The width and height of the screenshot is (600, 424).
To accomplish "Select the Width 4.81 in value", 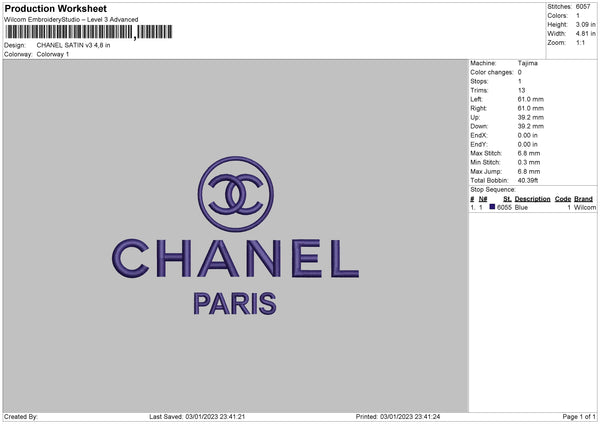I will coord(586,34).
